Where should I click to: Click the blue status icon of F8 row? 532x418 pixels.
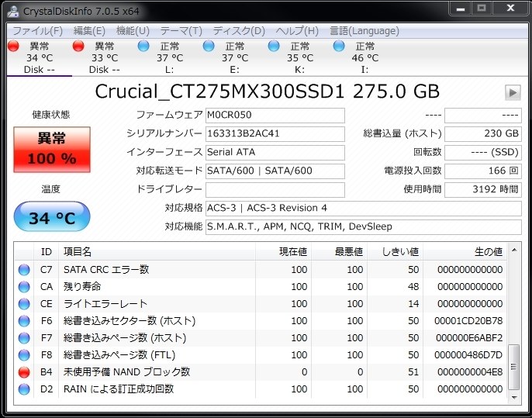coord(24,355)
